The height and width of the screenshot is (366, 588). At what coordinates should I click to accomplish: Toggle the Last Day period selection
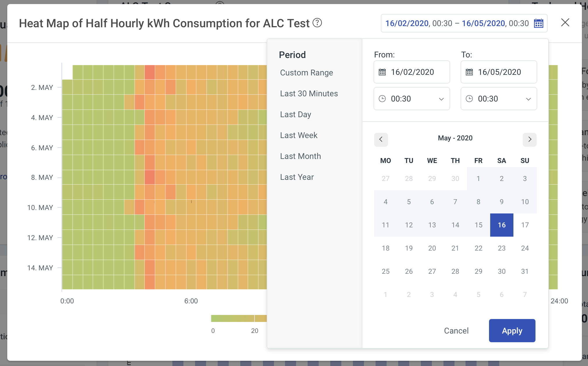pyautogui.click(x=295, y=114)
